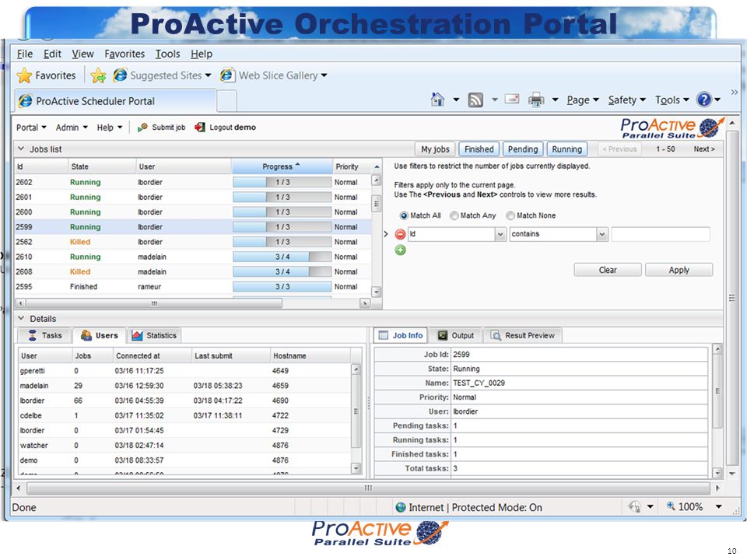Click the Print icon
Viewport: 747px width, 560px height.
pyautogui.click(x=536, y=100)
